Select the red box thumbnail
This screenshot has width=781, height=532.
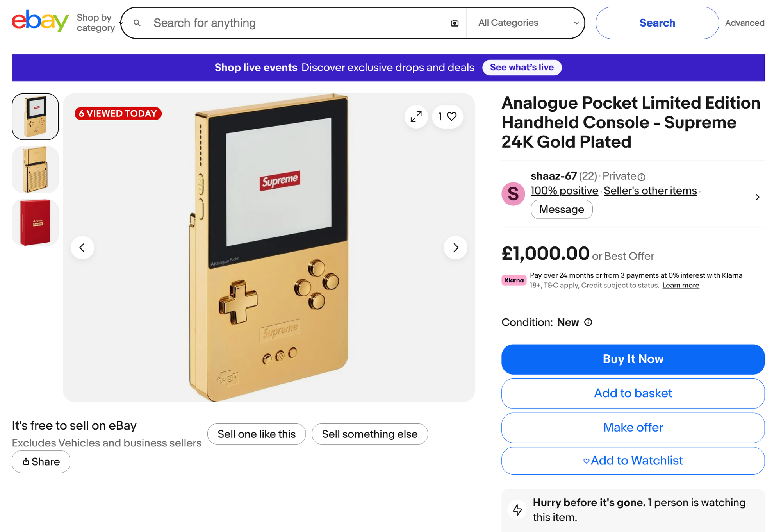click(35, 223)
